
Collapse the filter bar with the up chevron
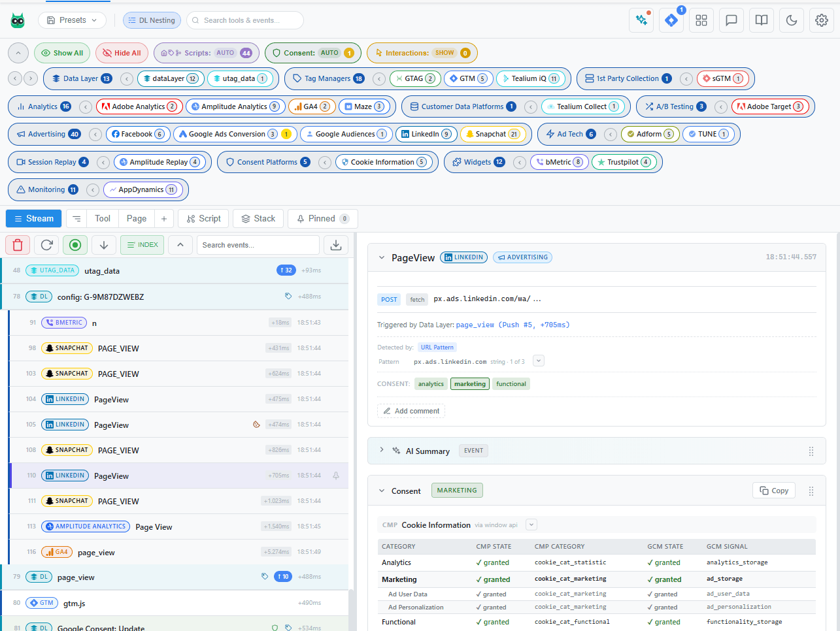click(x=18, y=53)
